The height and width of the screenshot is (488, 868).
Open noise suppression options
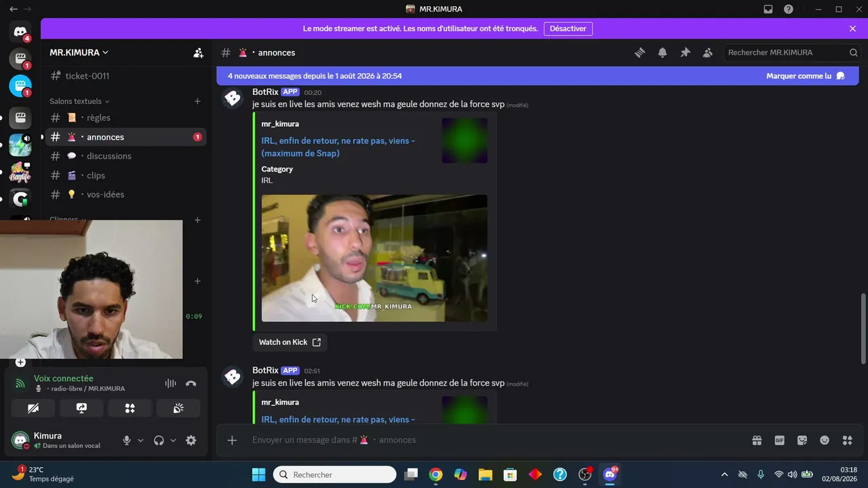pyautogui.click(x=170, y=383)
